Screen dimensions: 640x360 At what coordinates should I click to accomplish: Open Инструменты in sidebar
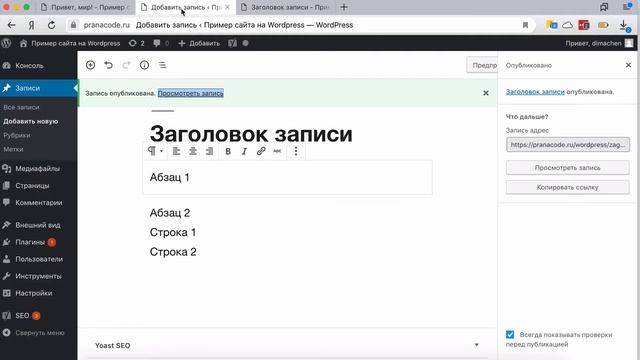coord(38,276)
